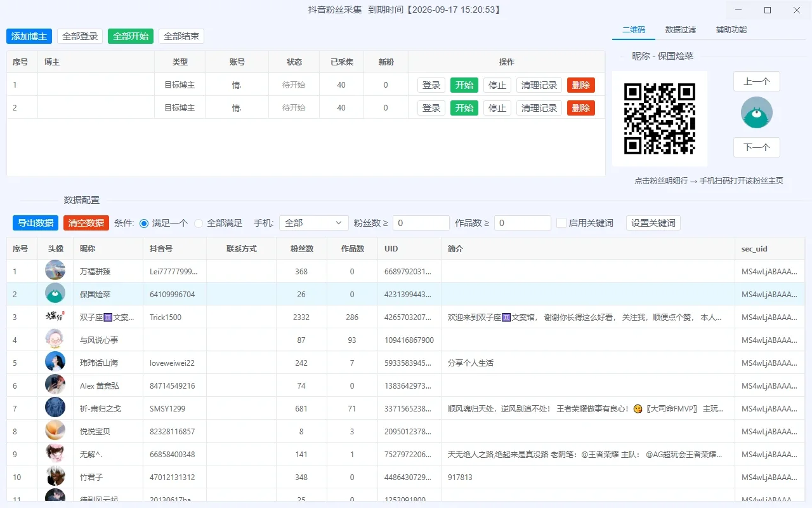The image size is (812, 508).
Task: Click the 已采集 column header
Action: pyautogui.click(x=341, y=62)
